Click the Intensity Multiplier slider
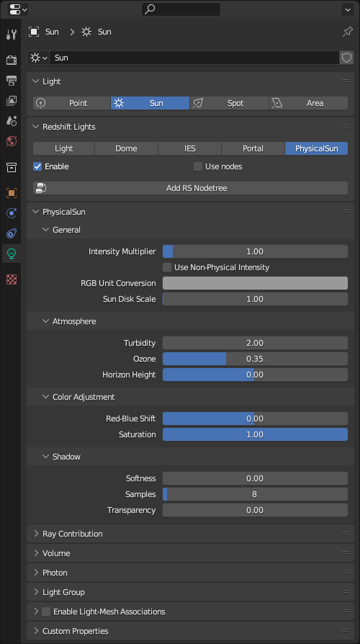 pyautogui.click(x=255, y=251)
